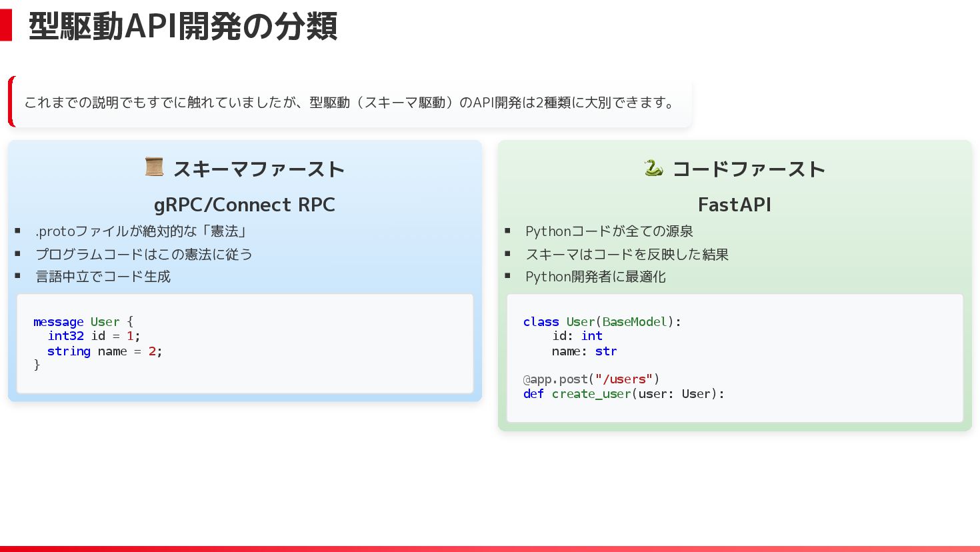Click the slide title 型駆動API開発の分類
Image resolution: width=980 pixels, height=552 pixels.
(183, 27)
